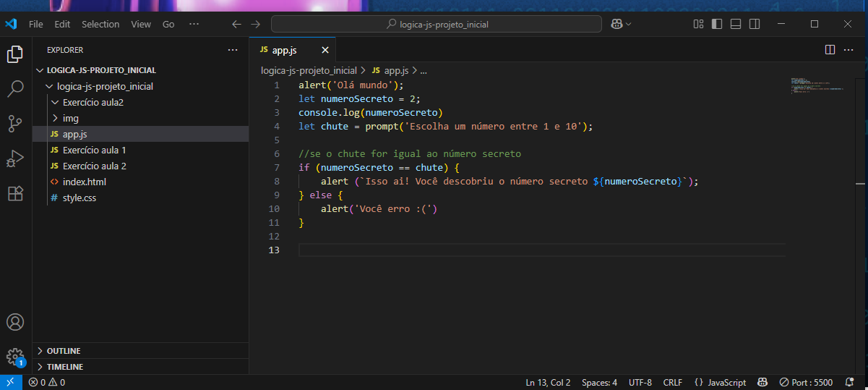Open style.css in the explorer
This screenshot has width=868, height=390.
(141, 198)
